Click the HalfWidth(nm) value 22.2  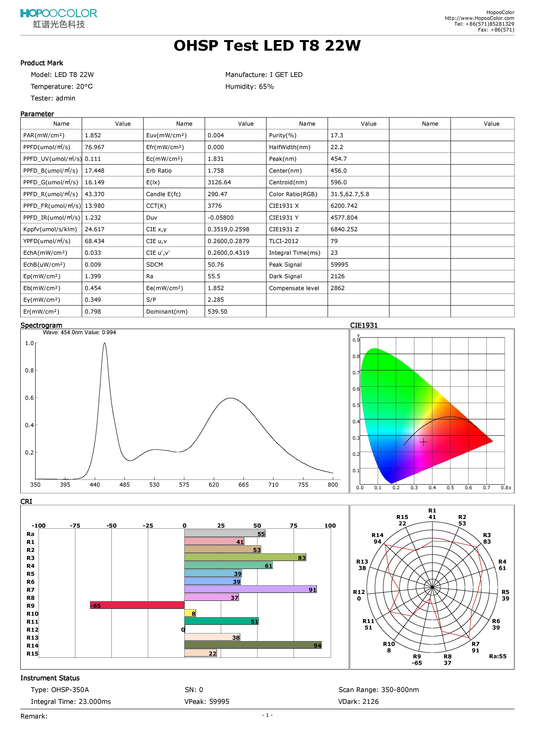coord(337,147)
